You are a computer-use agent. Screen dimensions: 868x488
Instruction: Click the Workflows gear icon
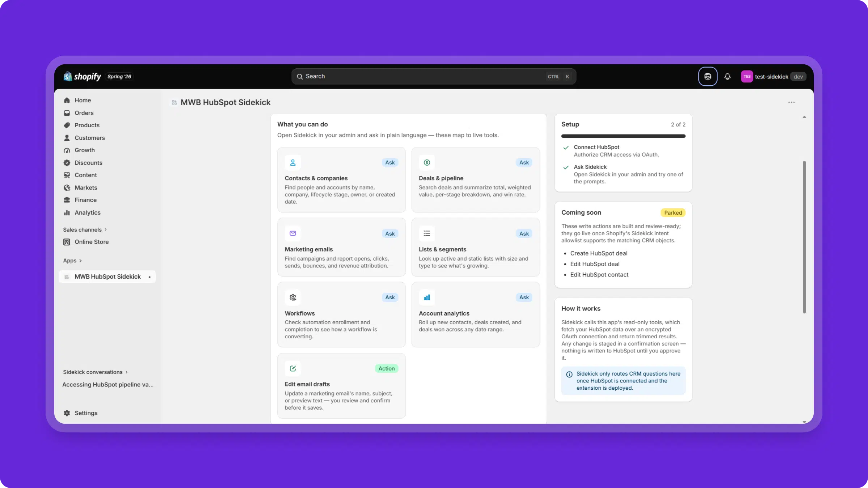pyautogui.click(x=293, y=297)
